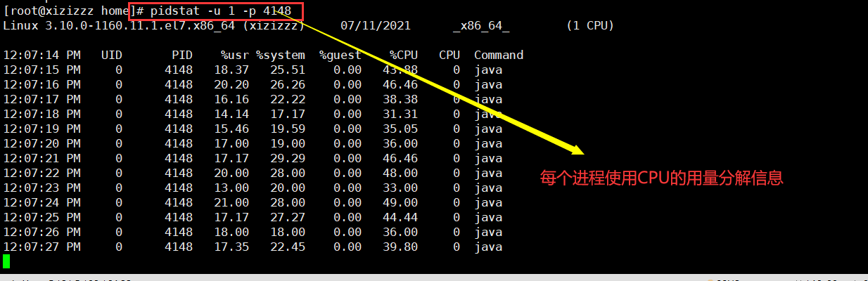Select the %usr value 18.37
The image size is (868, 281).
point(231,70)
